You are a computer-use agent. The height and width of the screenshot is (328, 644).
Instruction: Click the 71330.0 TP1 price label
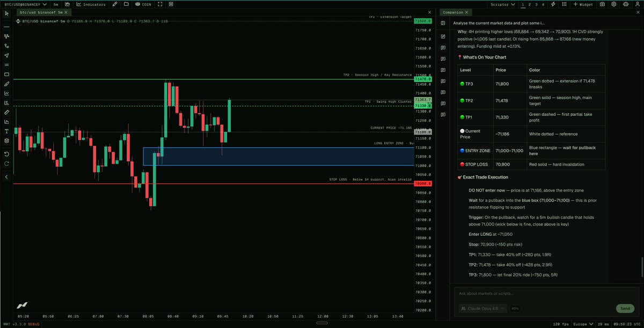tap(423, 106)
